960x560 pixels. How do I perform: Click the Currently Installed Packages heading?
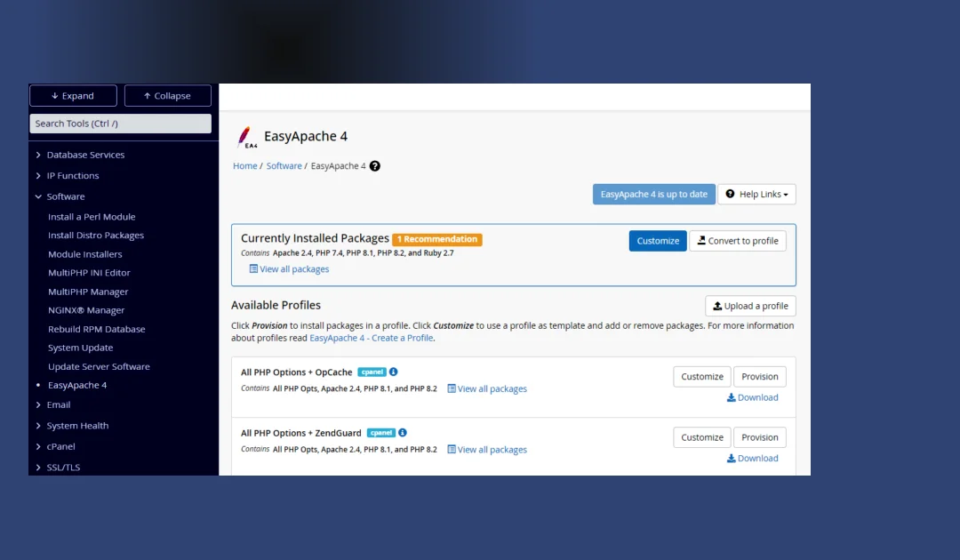tap(315, 238)
